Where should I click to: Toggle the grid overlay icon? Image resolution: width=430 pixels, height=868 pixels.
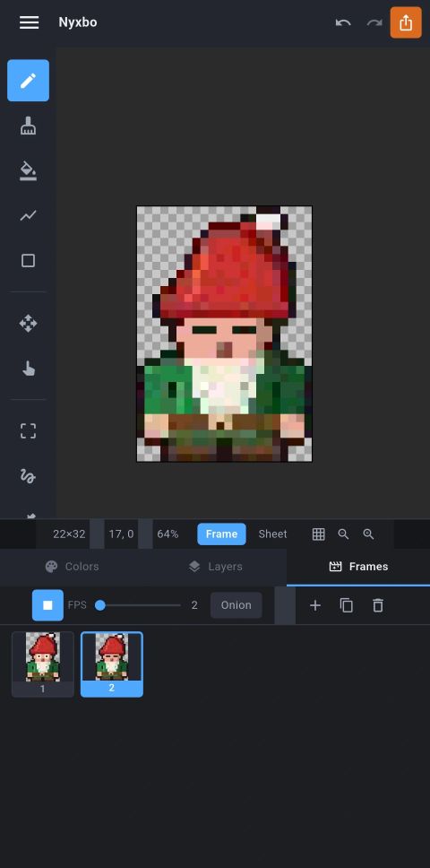[x=318, y=534]
